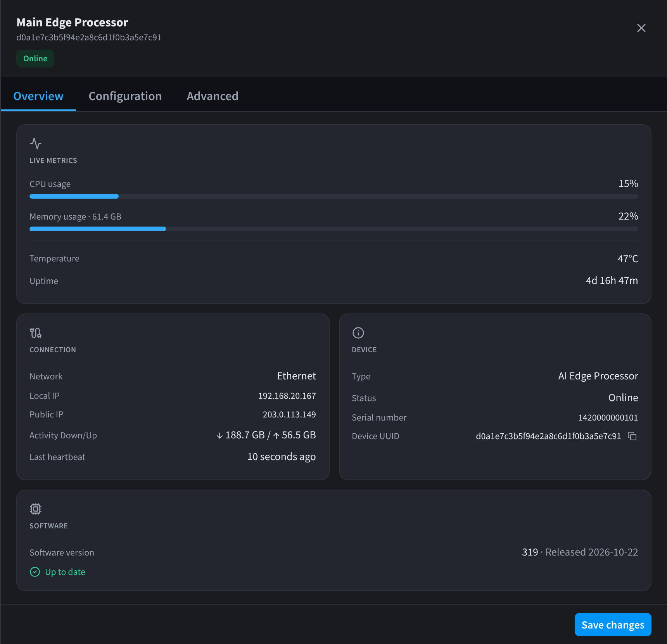Select the Local IP 192.168.20.167
The height and width of the screenshot is (644, 667).
287,396
